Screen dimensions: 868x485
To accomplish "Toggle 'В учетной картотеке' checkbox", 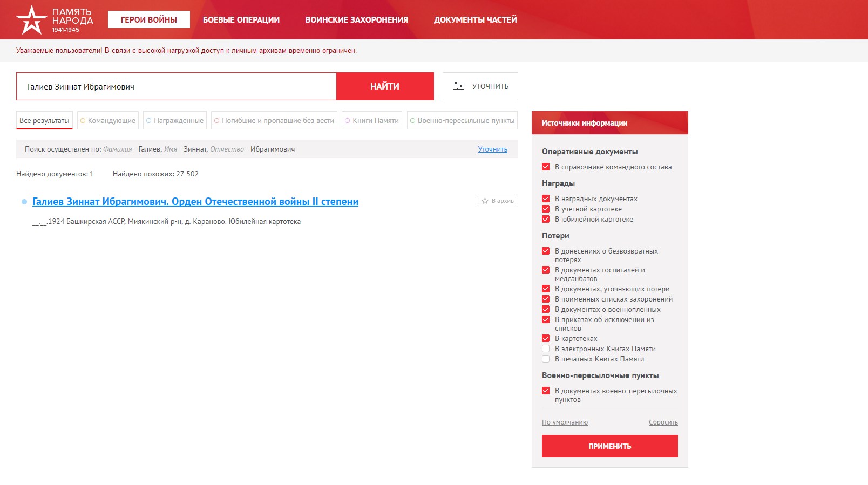I will pos(546,209).
